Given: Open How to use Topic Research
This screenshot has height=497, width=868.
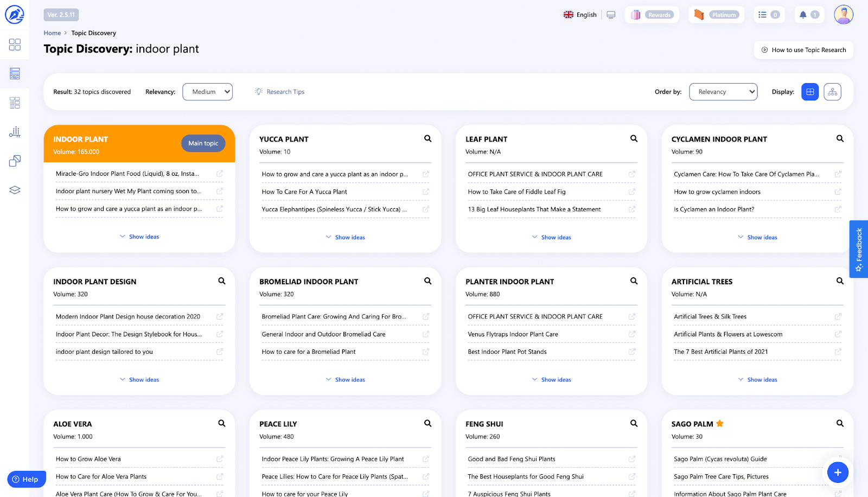Looking at the screenshot, I should [x=803, y=49].
